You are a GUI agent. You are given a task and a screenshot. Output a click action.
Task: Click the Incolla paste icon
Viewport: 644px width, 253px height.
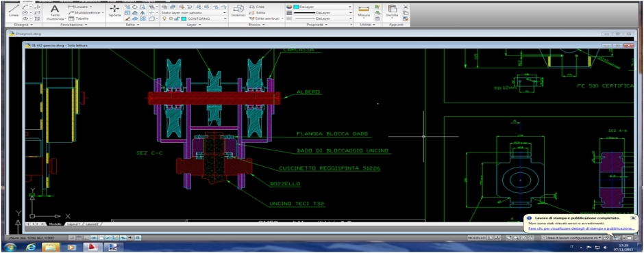(392, 11)
